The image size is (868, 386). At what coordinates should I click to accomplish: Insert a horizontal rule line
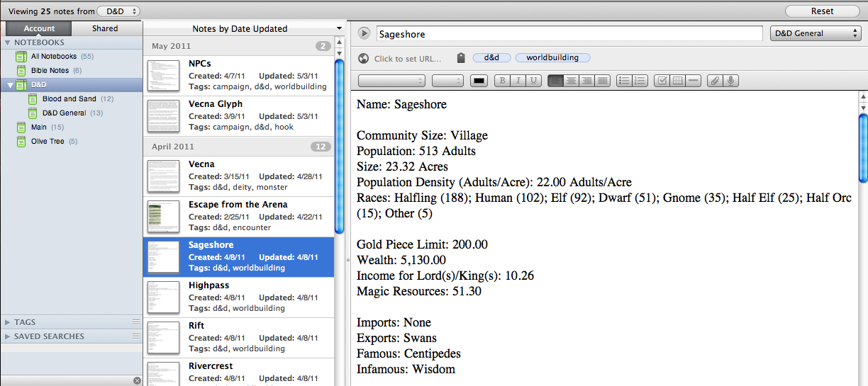point(694,81)
